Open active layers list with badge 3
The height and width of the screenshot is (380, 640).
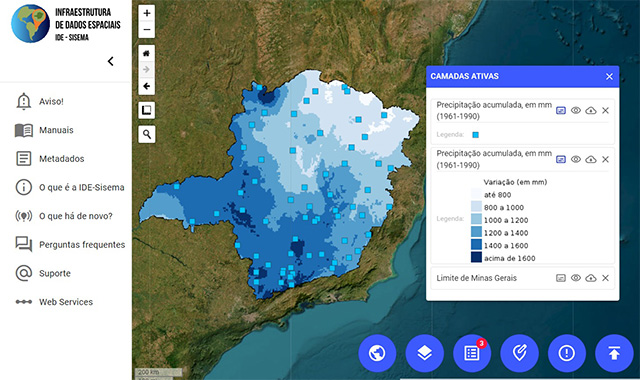point(472,353)
